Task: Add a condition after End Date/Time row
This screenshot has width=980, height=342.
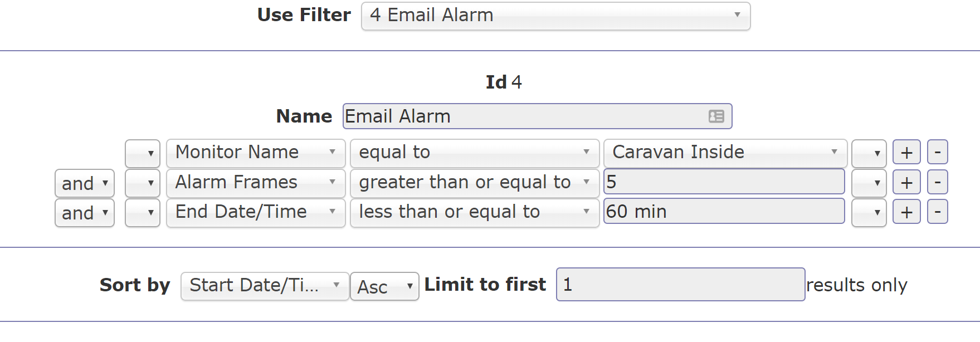Action: click(906, 212)
